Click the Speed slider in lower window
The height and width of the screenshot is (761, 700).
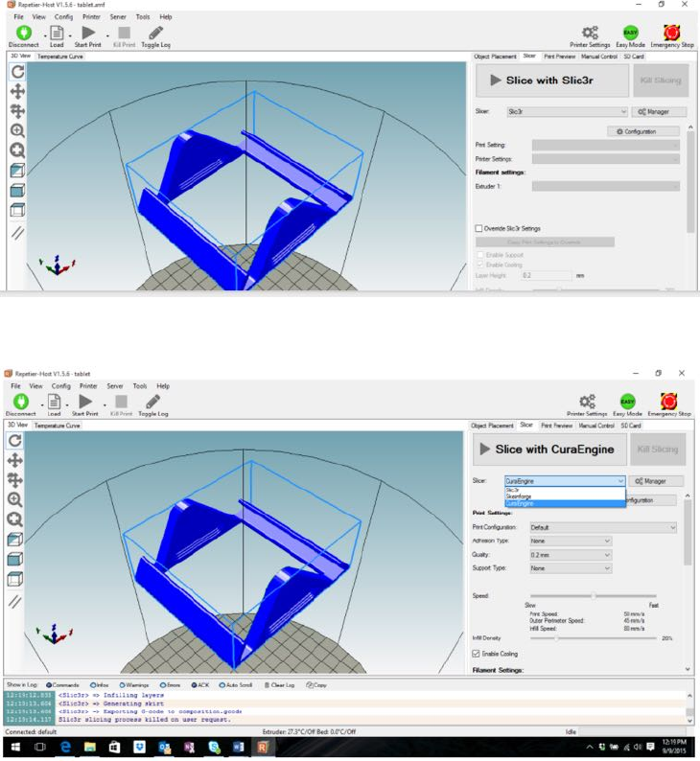[594, 595]
